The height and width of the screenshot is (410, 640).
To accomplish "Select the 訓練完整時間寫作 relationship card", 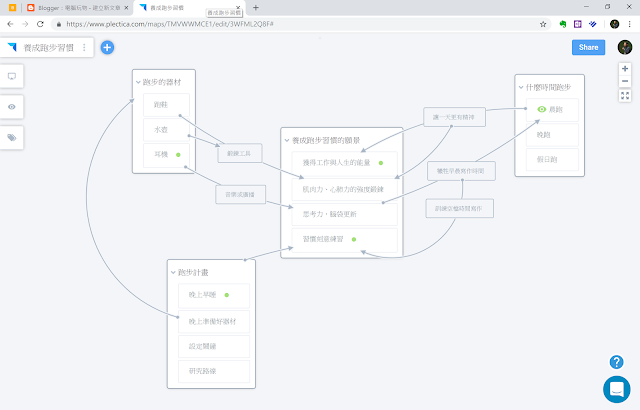I will [x=460, y=208].
